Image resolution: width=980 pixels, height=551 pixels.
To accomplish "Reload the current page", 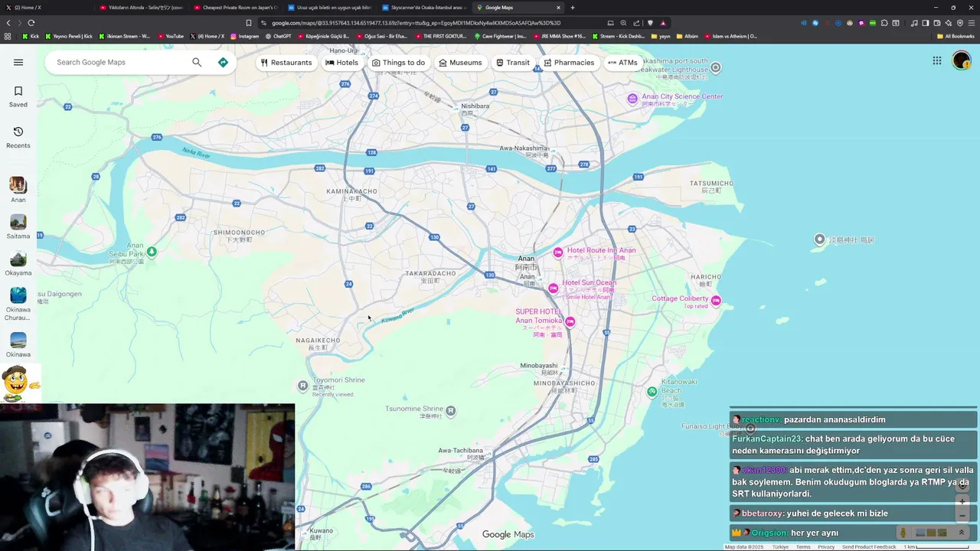I will coord(31,23).
